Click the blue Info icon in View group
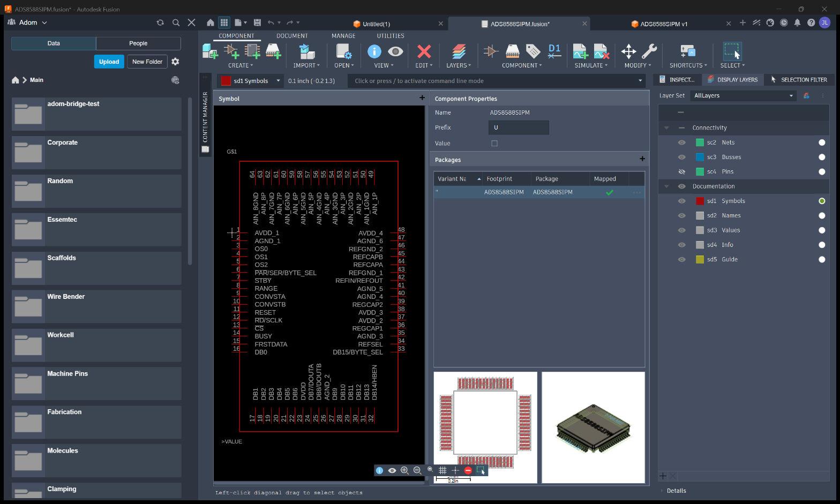Screen dimensions: 840x504 coord(374,51)
